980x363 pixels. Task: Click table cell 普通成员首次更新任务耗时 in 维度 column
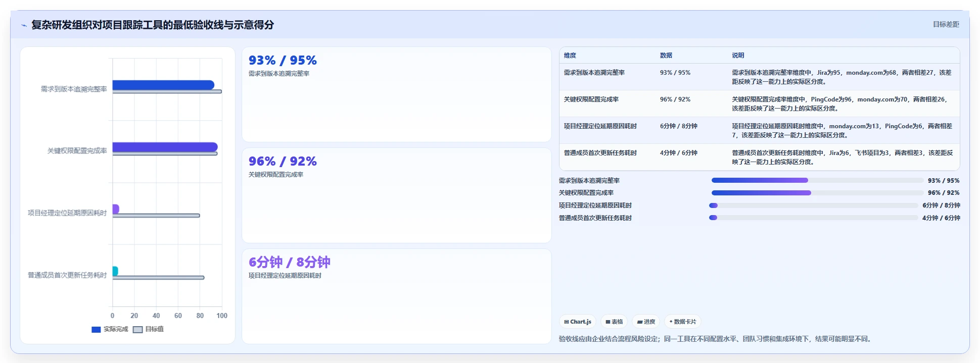tap(600, 153)
